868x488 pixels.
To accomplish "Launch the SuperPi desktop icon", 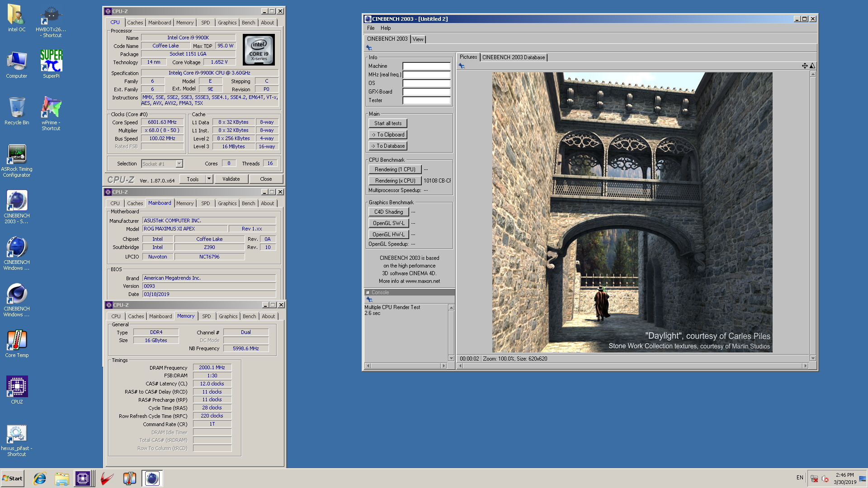I will click(x=51, y=65).
